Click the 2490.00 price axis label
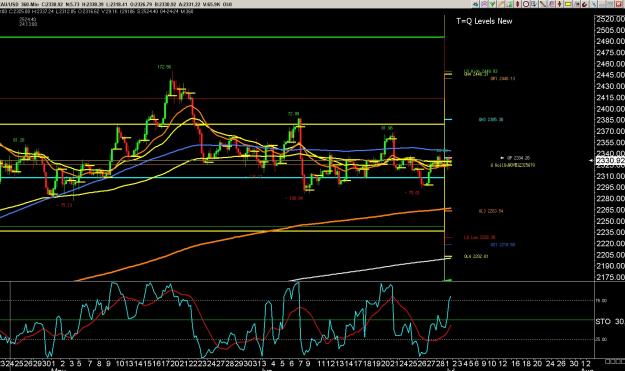Image resolution: width=625 pixels, height=371 pixels. [x=610, y=41]
